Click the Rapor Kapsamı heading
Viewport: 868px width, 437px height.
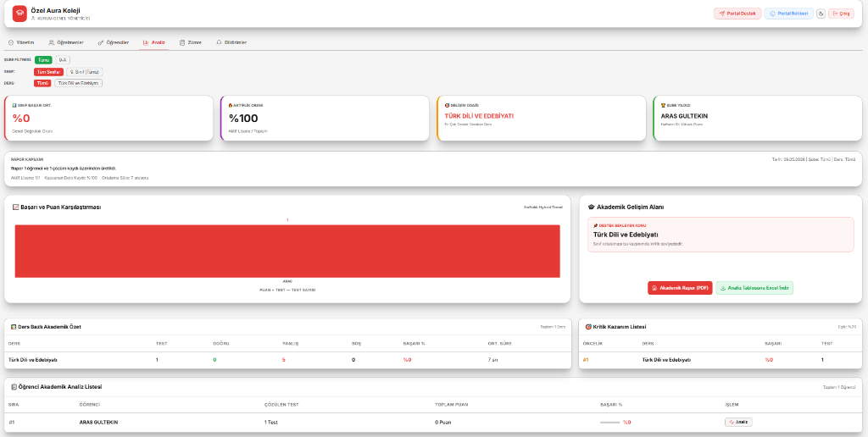pyautogui.click(x=26, y=159)
